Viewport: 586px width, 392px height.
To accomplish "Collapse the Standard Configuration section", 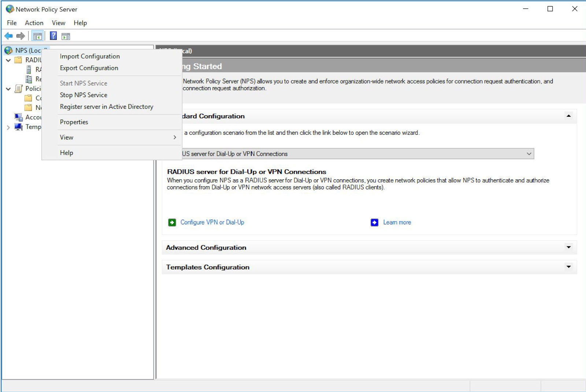I will (568, 116).
